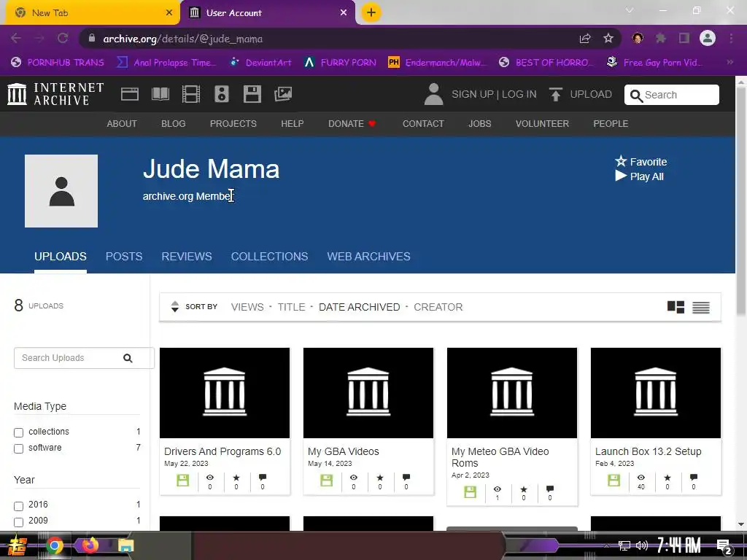This screenshot has width=747, height=560.
Task: Open the Images icon in navbar
Action: 283,94
